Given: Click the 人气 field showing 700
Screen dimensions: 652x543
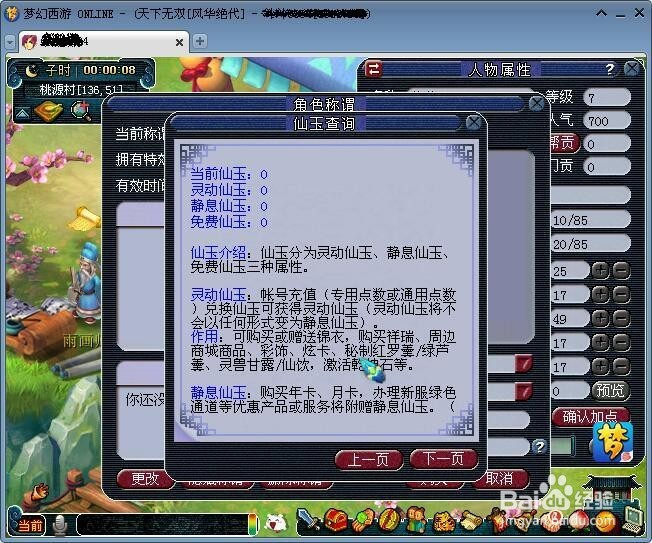Looking at the screenshot, I should tap(607, 121).
